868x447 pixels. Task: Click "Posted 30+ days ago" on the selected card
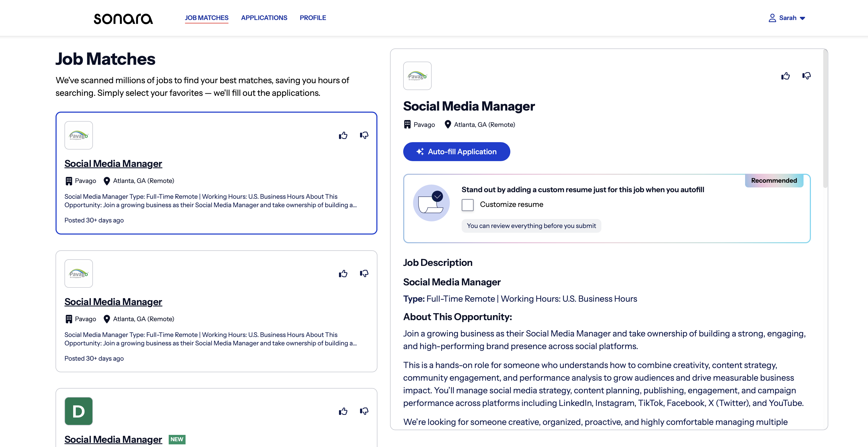(94, 220)
